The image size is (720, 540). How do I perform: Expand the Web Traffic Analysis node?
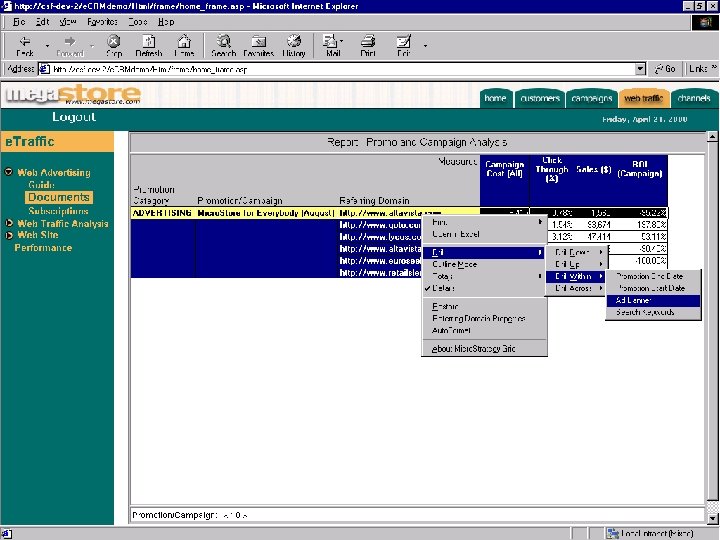[x=9, y=223]
